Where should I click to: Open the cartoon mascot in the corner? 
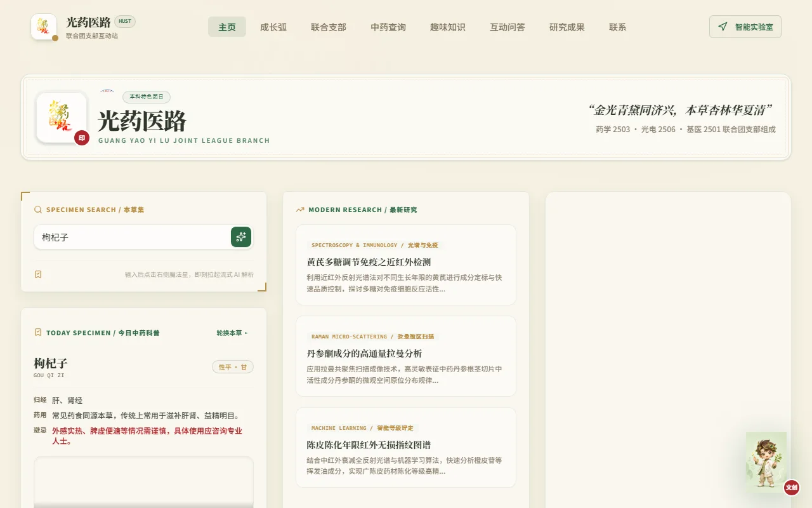pyautogui.click(x=766, y=462)
